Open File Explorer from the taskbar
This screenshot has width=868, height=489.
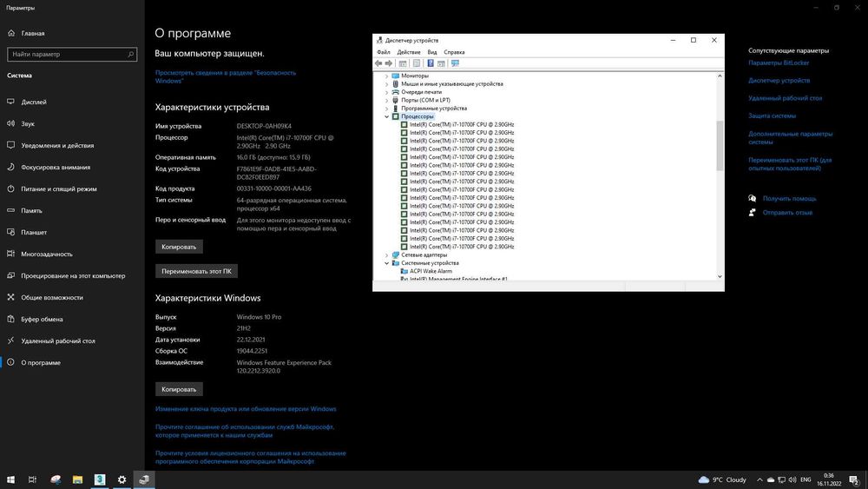pos(77,479)
